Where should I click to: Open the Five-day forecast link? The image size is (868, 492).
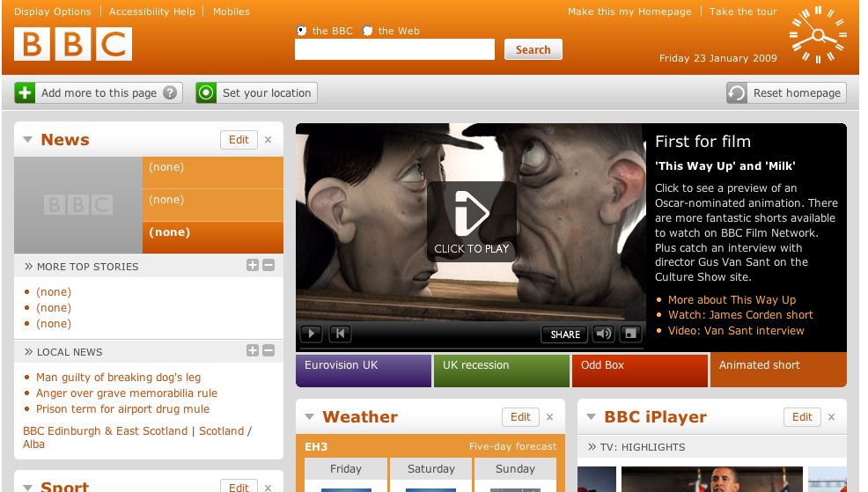(512, 446)
